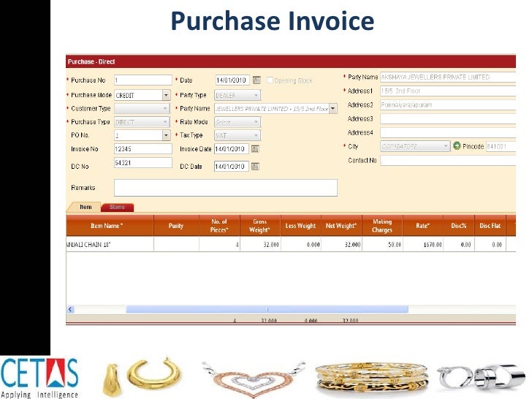Click the Purchase No input field

click(142, 80)
